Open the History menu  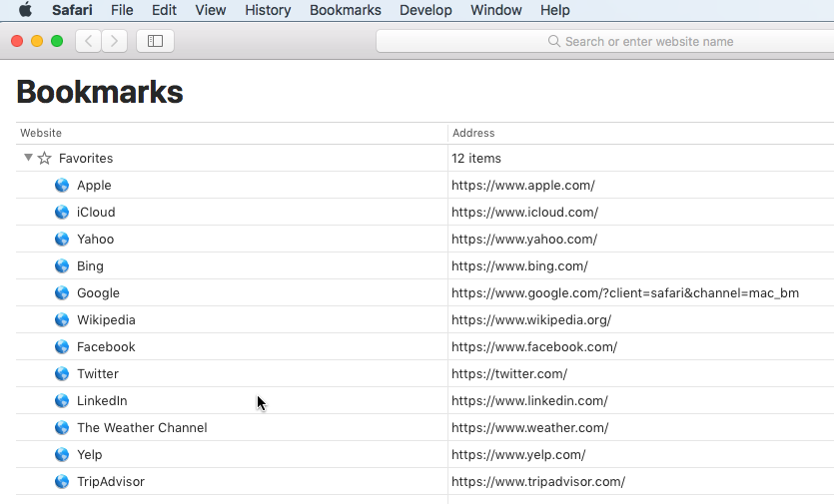[268, 10]
